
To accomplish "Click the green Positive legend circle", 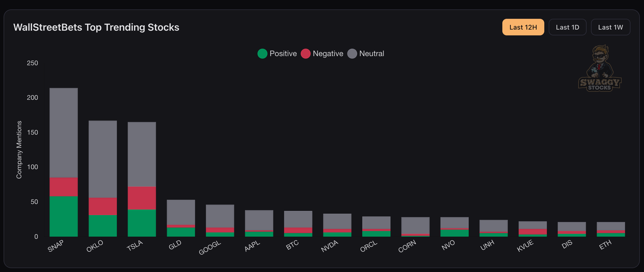I will (x=262, y=54).
